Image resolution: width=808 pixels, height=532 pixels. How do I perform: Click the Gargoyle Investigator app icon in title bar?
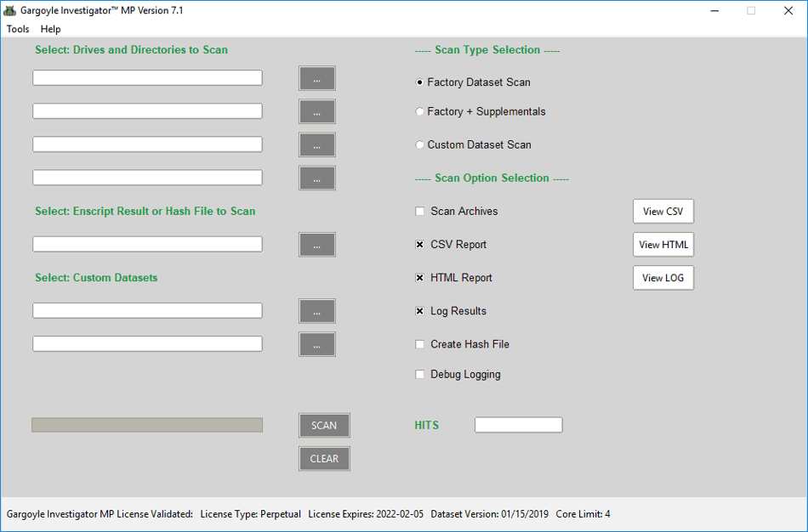(10, 10)
